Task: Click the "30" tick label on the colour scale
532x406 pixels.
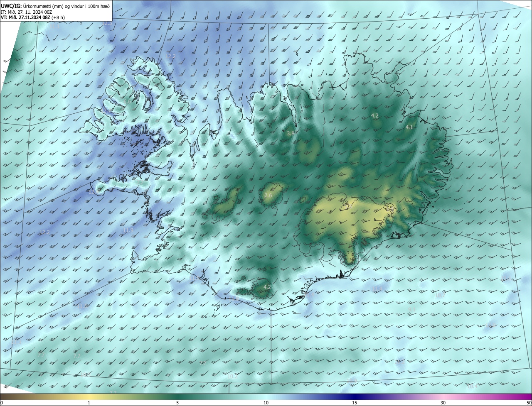Action: point(443,403)
